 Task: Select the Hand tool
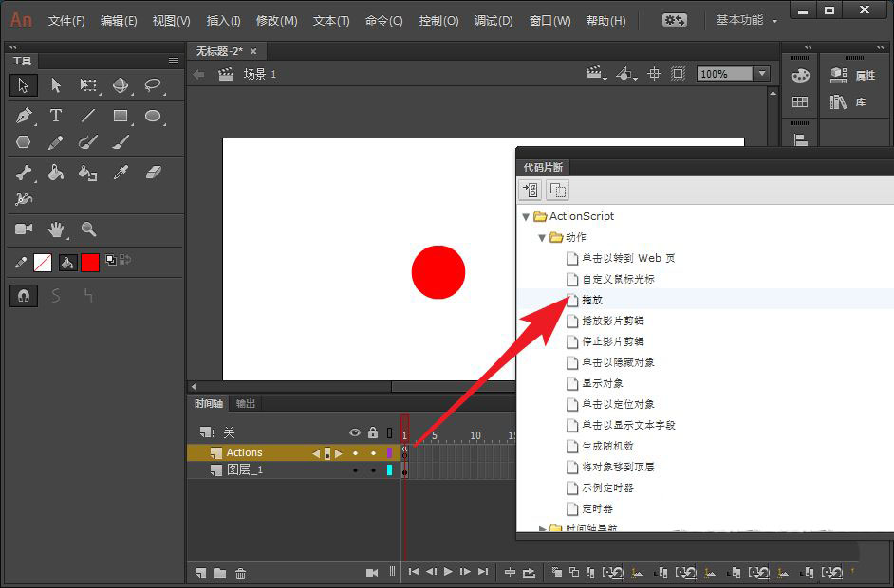coord(56,230)
